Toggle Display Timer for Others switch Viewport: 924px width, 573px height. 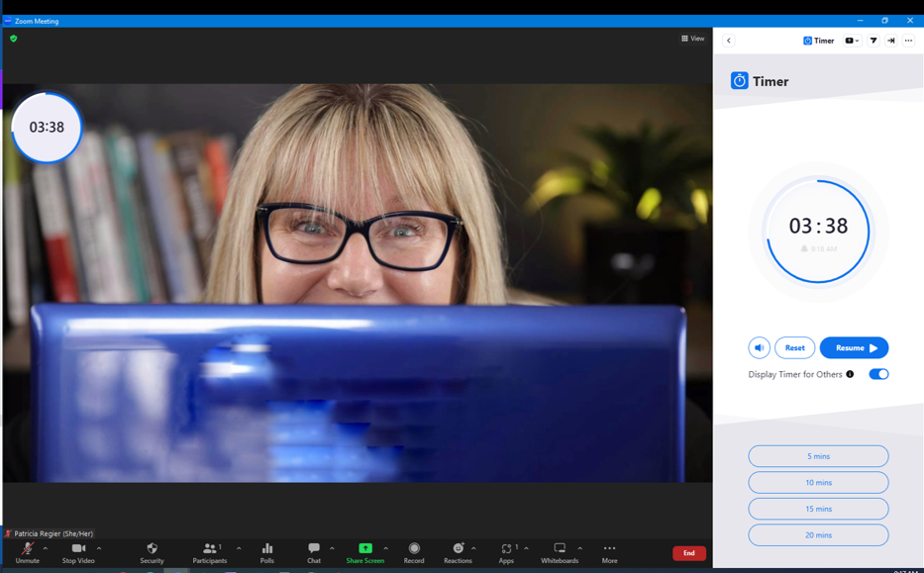tap(878, 374)
